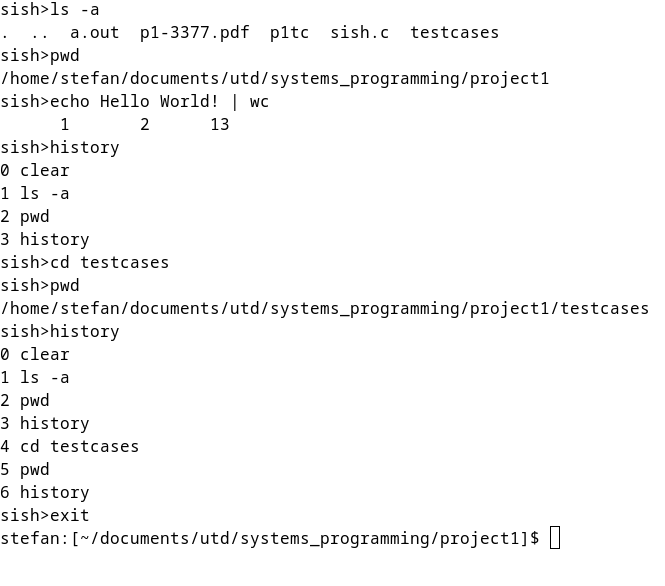The height and width of the screenshot is (586, 665).
Task: Click the path output ending in project1/testcases
Action: tap(324, 308)
